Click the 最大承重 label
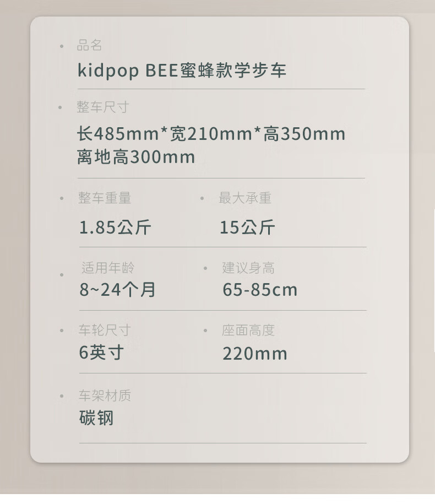Image resolution: width=435 pixels, height=504 pixels. [x=245, y=198]
